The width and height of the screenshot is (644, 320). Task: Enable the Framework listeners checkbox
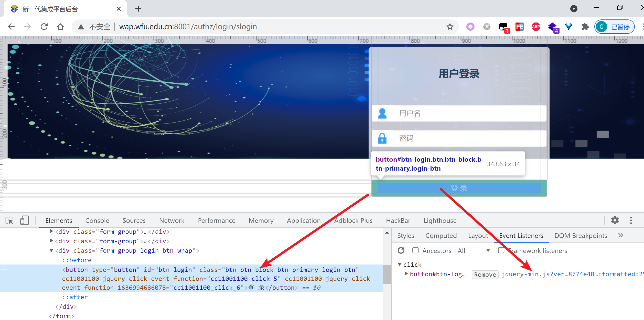pyautogui.click(x=501, y=250)
